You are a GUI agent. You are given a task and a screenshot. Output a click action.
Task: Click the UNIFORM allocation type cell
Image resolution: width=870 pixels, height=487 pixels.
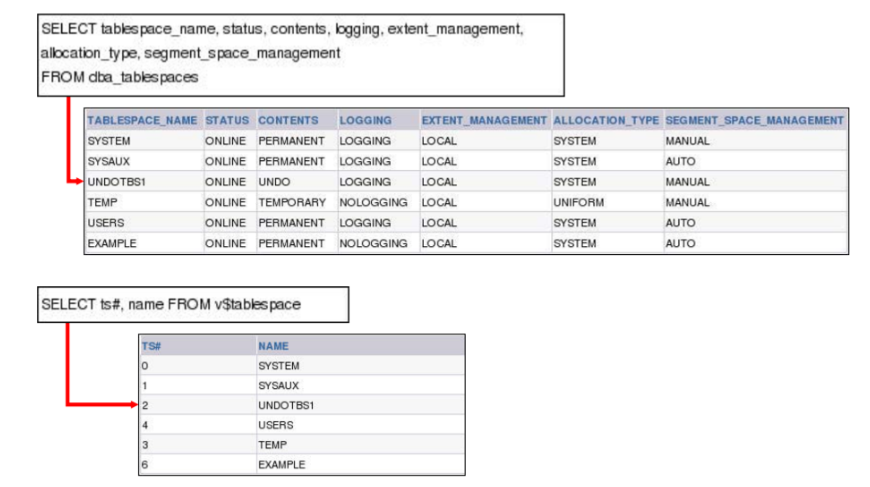578,202
